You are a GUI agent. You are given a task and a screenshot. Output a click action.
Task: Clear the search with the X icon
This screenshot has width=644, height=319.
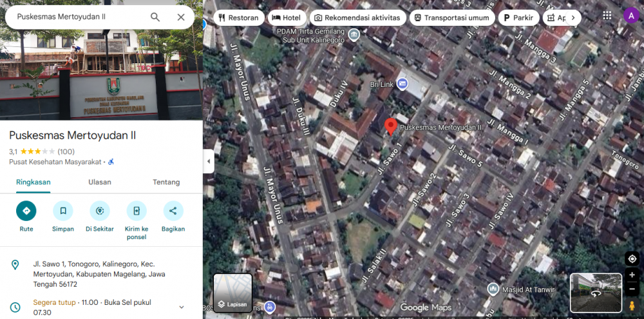pos(181,17)
